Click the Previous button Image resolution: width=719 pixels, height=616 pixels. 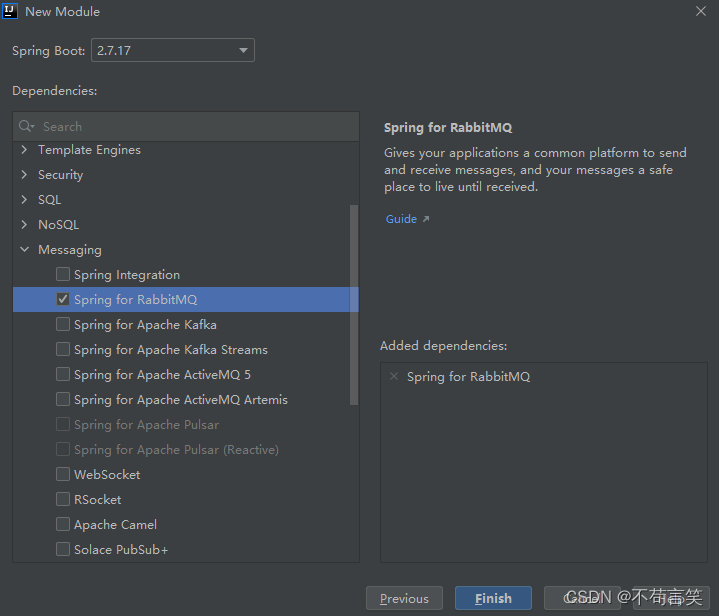(404, 598)
